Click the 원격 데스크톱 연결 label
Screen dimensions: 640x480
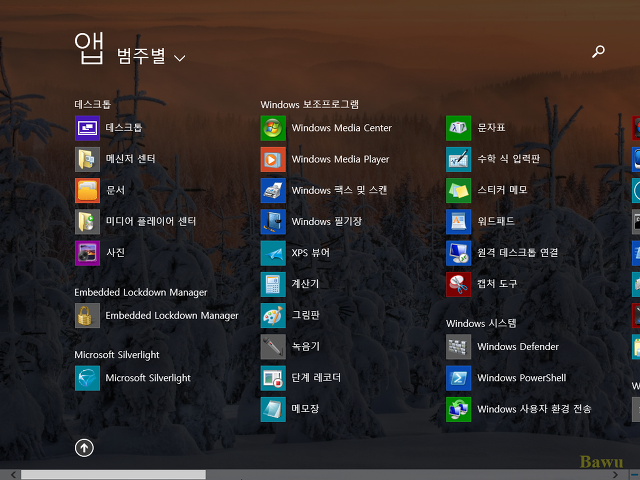(518, 253)
